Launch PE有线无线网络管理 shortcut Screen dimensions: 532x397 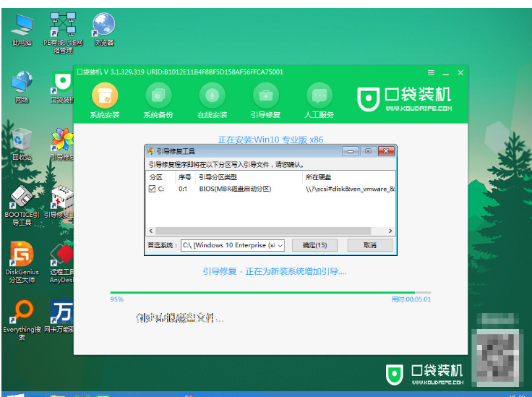coord(62,27)
